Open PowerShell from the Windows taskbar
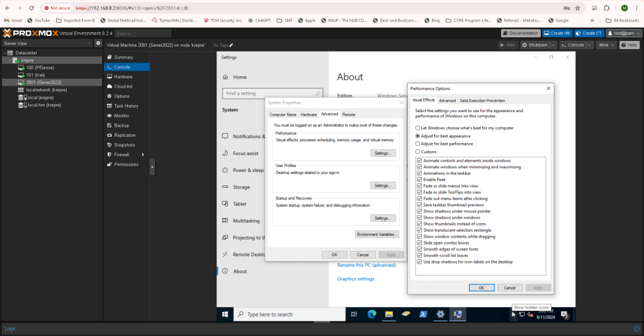 click(424, 314)
